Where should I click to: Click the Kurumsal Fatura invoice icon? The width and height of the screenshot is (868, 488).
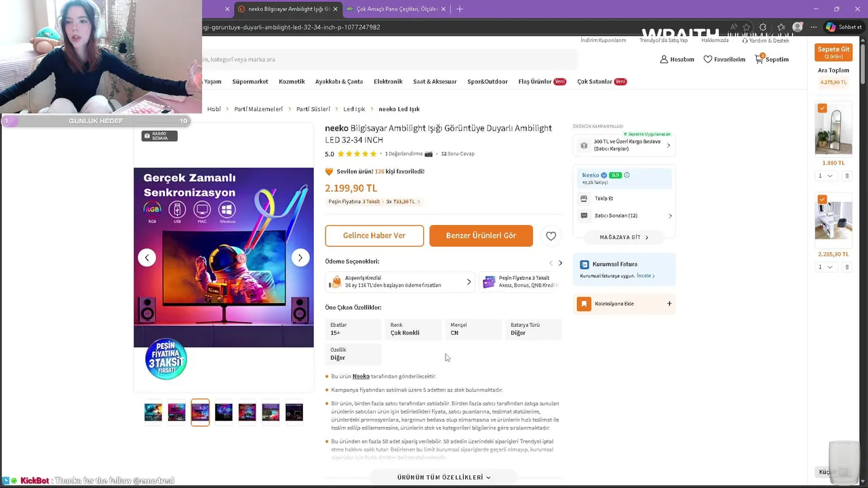pyautogui.click(x=585, y=264)
